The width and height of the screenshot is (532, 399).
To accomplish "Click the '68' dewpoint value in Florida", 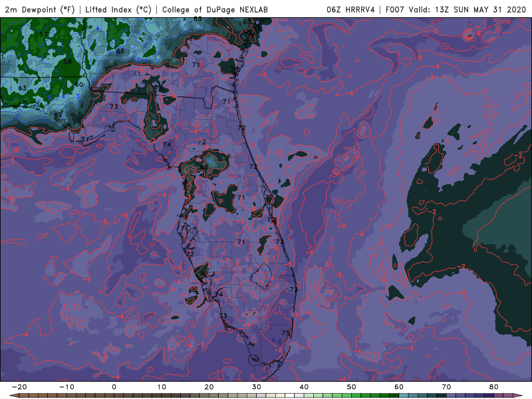I will click(x=203, y=167).
